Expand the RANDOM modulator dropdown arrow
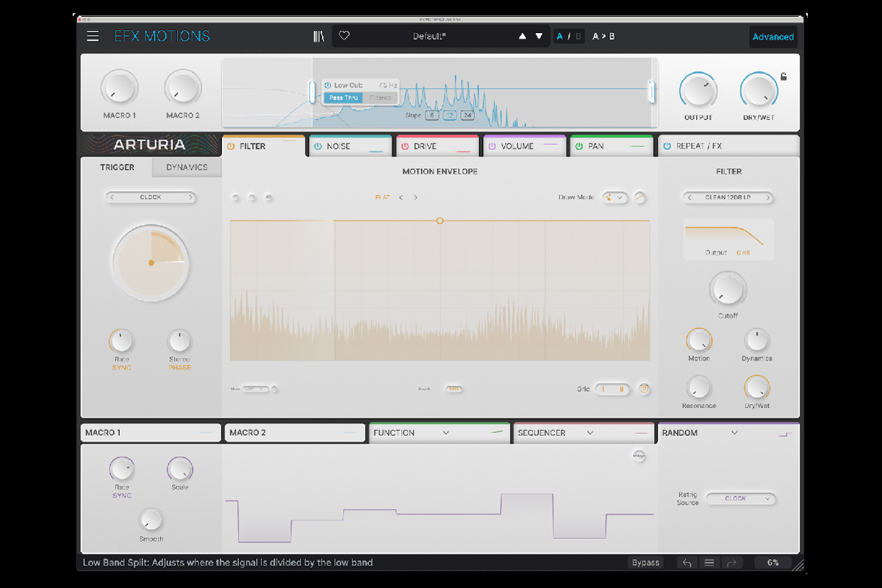The image size is (882, 588). point(734,433)
